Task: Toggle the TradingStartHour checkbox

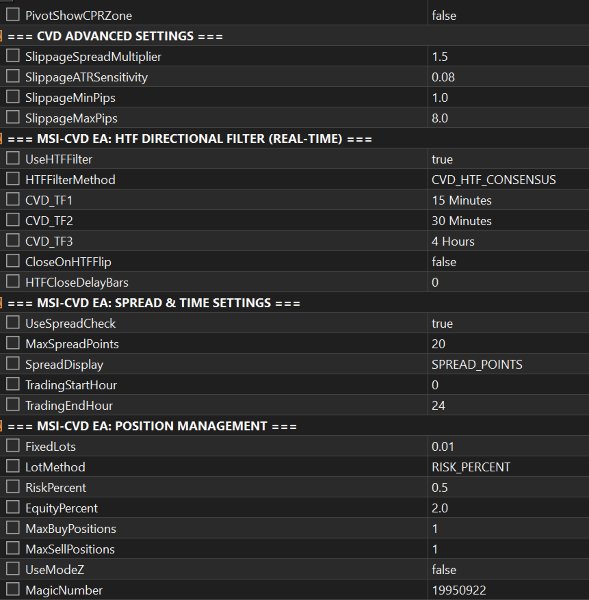Action: tap(13, 384)
